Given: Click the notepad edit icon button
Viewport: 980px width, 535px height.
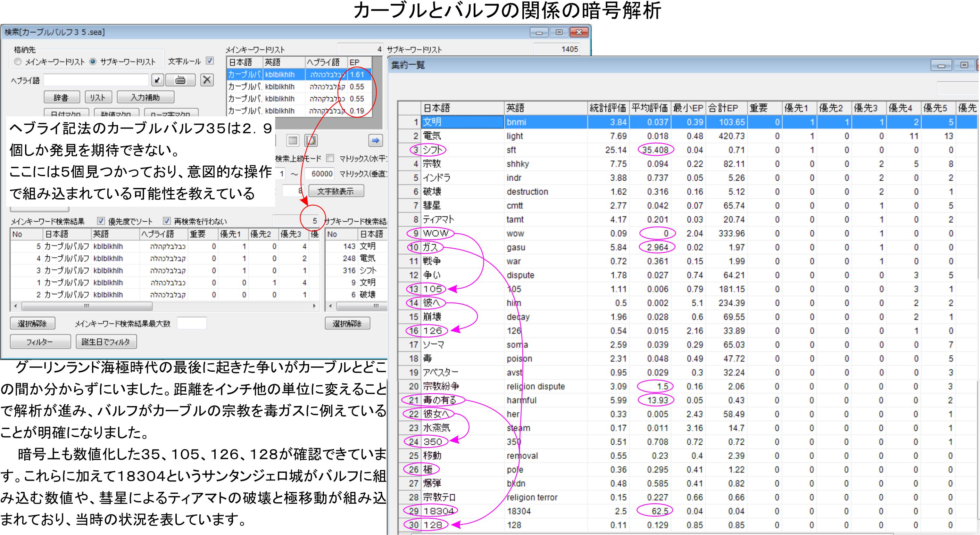Looking at the screenshot, I should (x=311, y=140).
